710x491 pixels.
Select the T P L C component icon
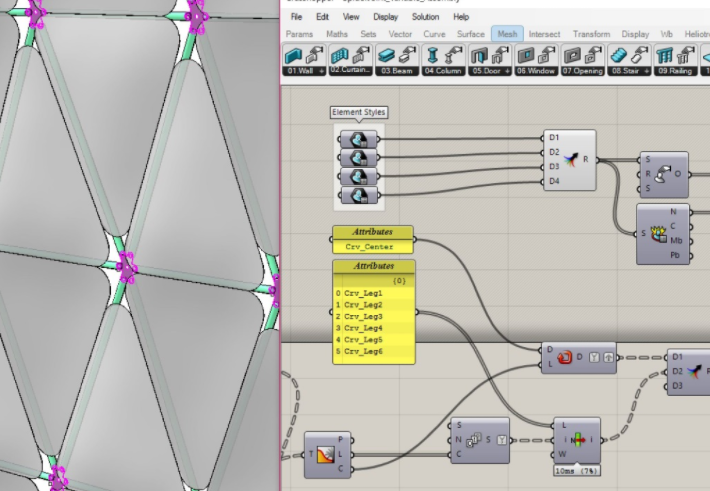pos(326,454)
